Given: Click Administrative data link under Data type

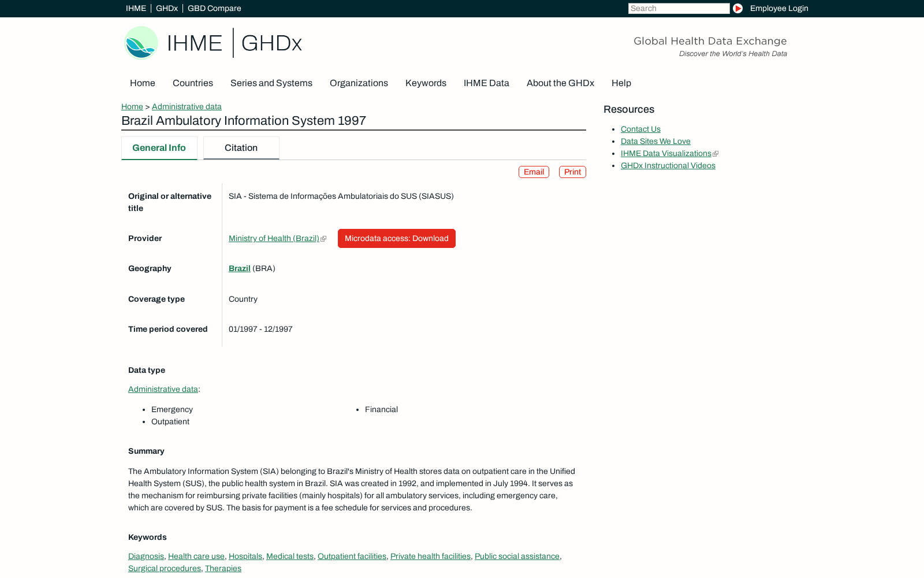Looking at the screenshot, I should pos(163,389).
